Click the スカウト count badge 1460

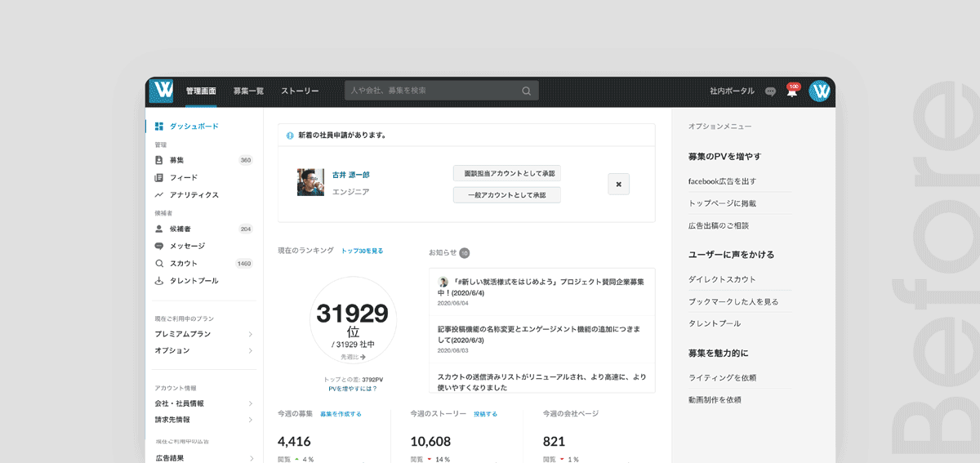[x=244, y=264]
